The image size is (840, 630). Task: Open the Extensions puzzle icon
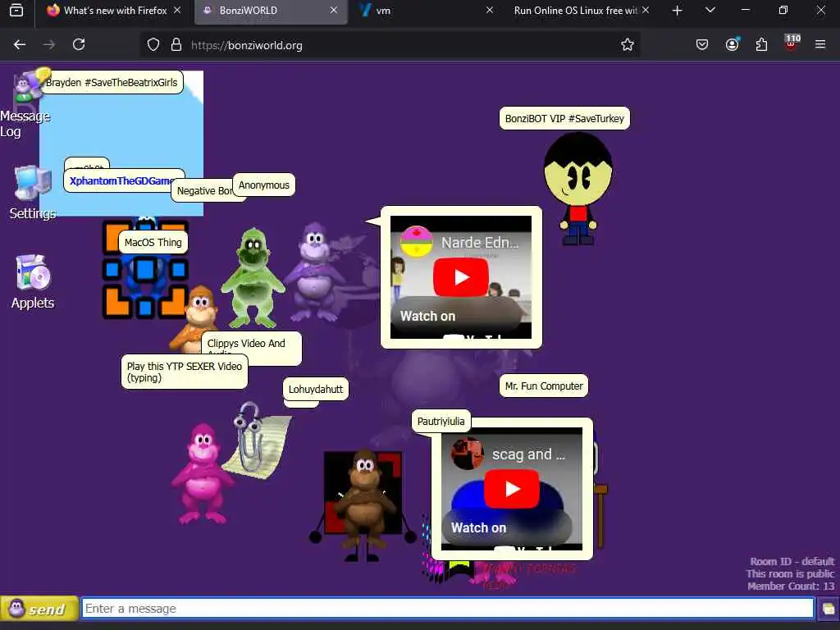[x=761, y=45]
